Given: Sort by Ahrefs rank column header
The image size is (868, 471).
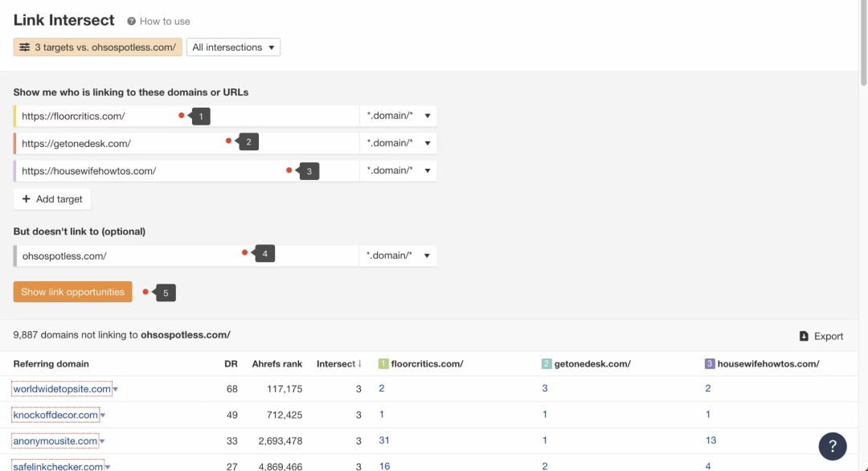Looking at the screenshot, I should [276, 363].
